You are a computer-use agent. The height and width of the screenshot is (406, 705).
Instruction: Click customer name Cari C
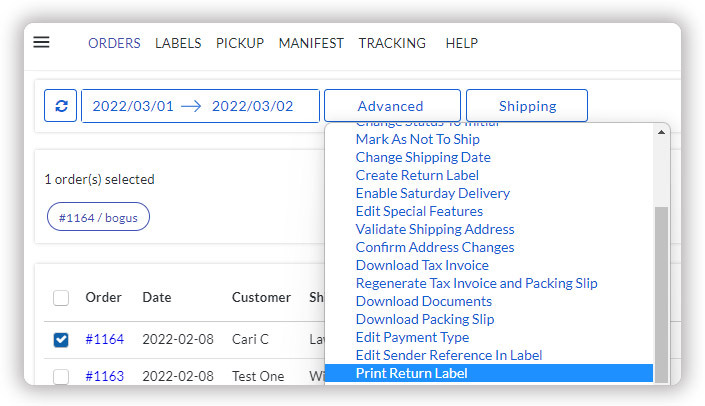pyautogui.click(x=250, y=339)
